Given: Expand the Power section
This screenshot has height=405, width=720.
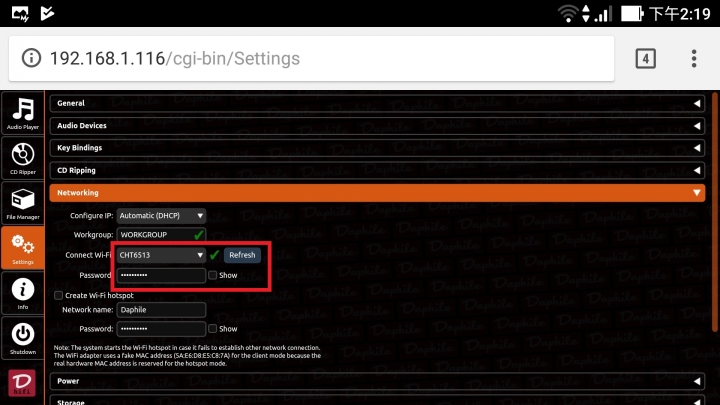Looking at the screenshot, I should [x=377, y=381].
